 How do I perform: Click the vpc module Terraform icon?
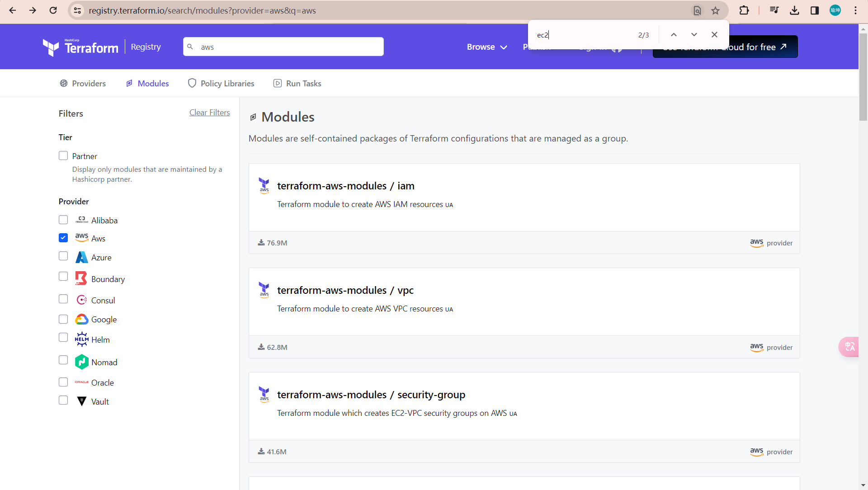click(264, 290)
